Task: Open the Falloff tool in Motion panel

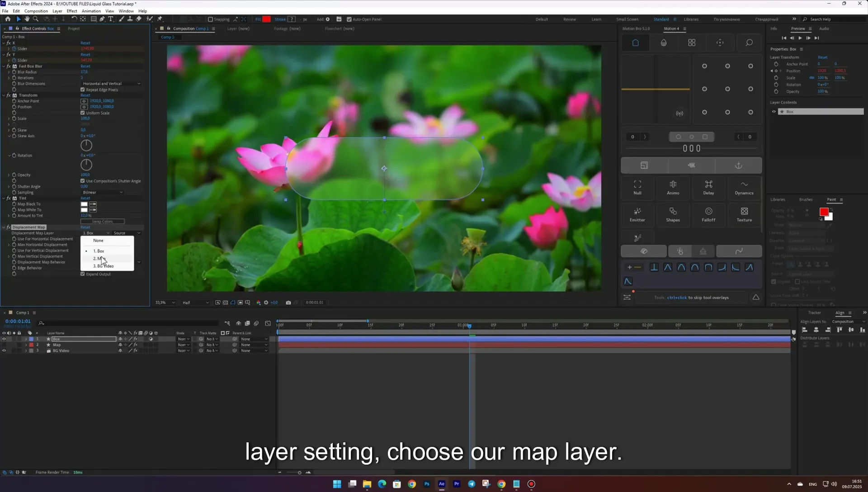Action: click(708, 214)
